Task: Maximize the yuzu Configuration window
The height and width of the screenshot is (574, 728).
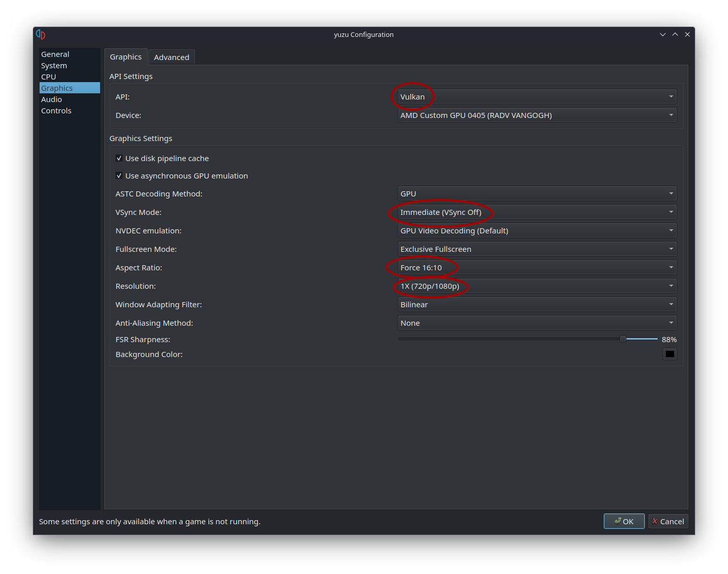Action: pyautogui.click(x=675, y=34)
